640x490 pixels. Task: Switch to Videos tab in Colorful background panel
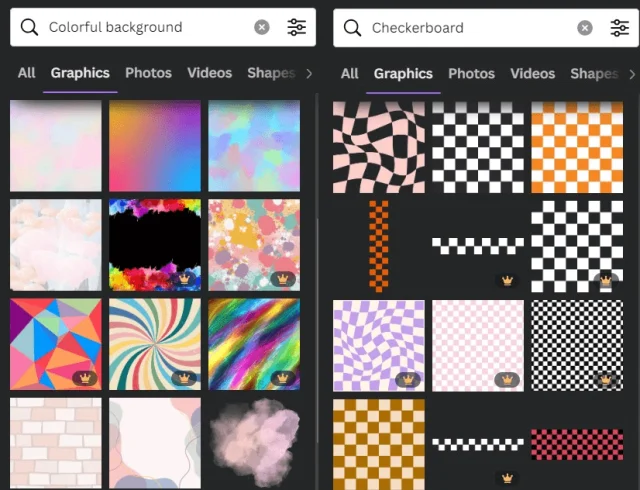click(x=209, y=73)
